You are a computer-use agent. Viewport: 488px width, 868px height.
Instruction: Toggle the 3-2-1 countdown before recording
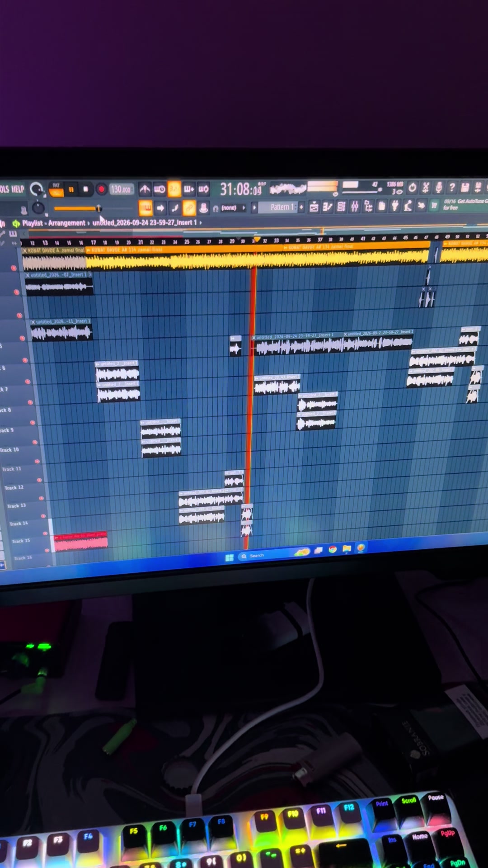174,189
